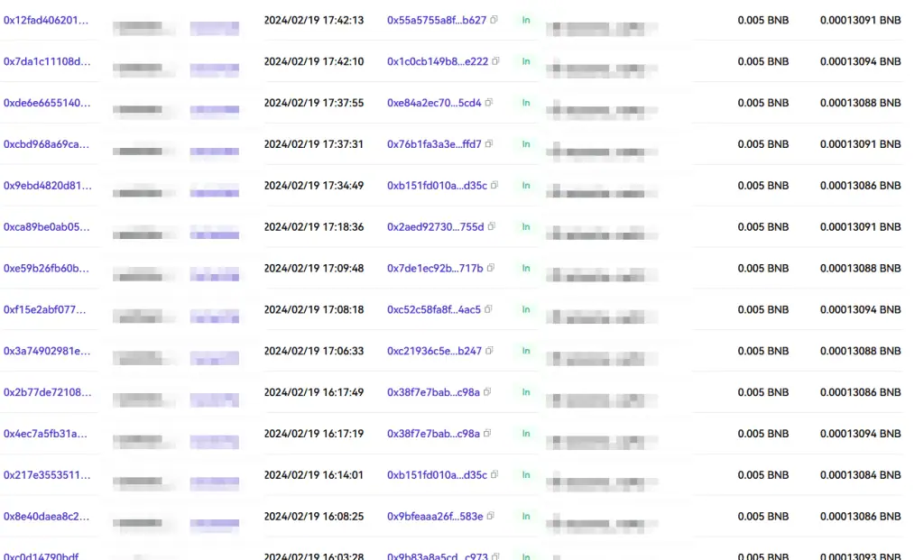
Task: Copy address 0x9bfeaaa26f...583e
Action: tap(492, 517)
